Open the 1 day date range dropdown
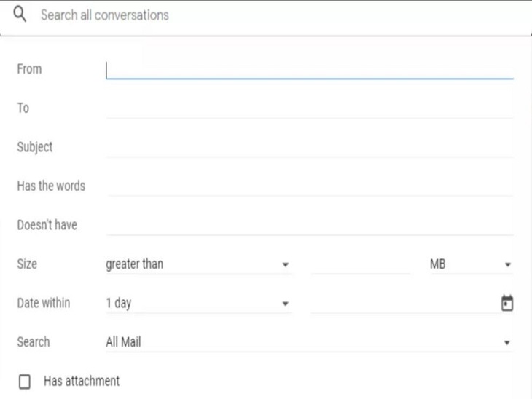The image size is (532, 399). tap(197, 304)
